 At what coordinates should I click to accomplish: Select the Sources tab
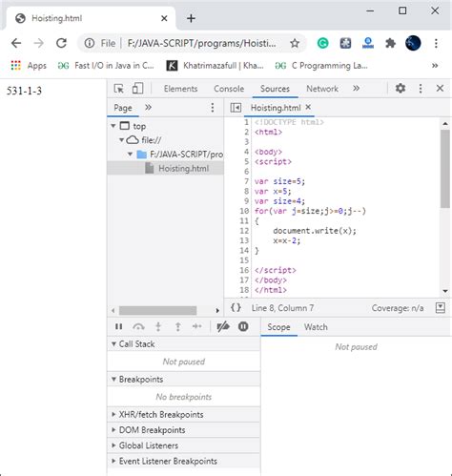[275, 89]
